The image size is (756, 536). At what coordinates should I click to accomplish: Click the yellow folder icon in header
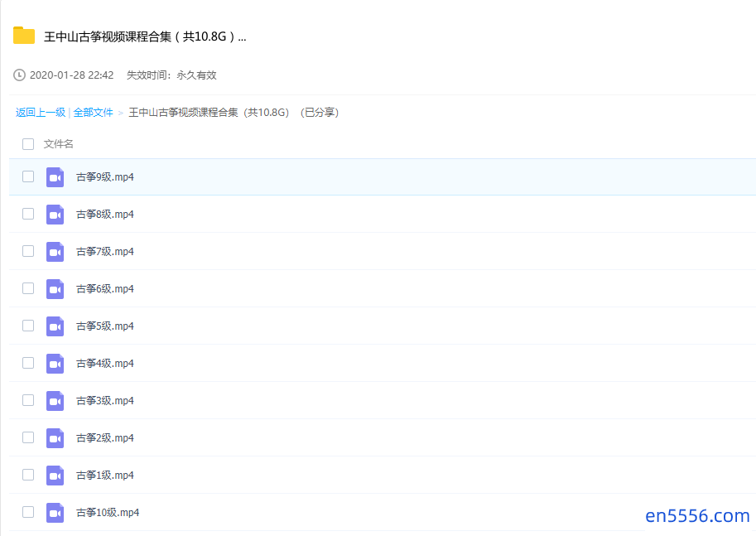click(24, 36)
